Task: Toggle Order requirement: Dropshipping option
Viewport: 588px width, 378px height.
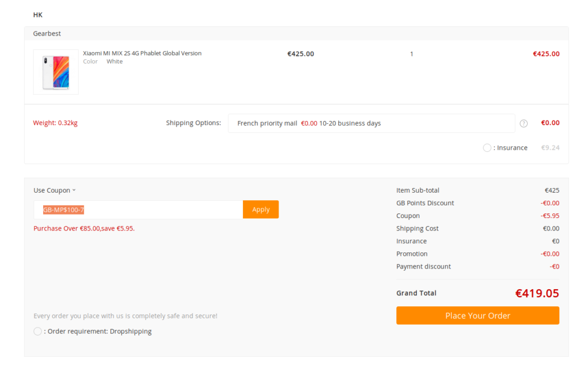Action: (37, 331)
